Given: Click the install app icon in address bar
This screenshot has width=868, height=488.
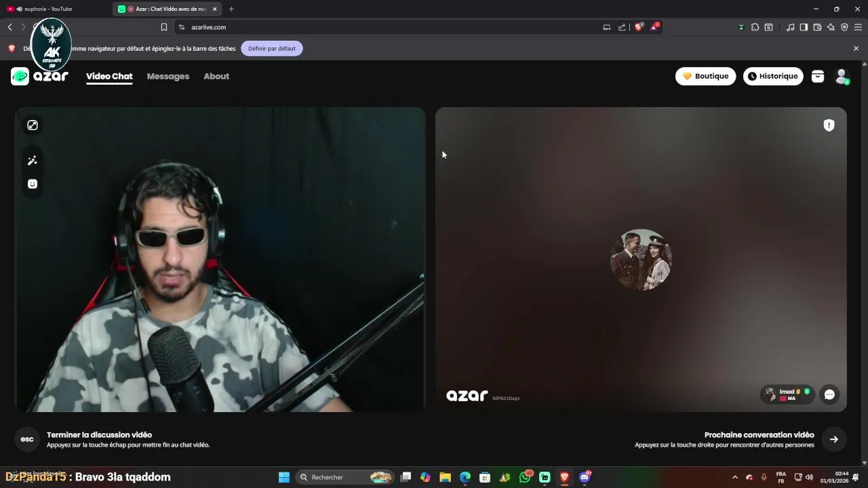Looking at the screenshot, I should [607, 27].
